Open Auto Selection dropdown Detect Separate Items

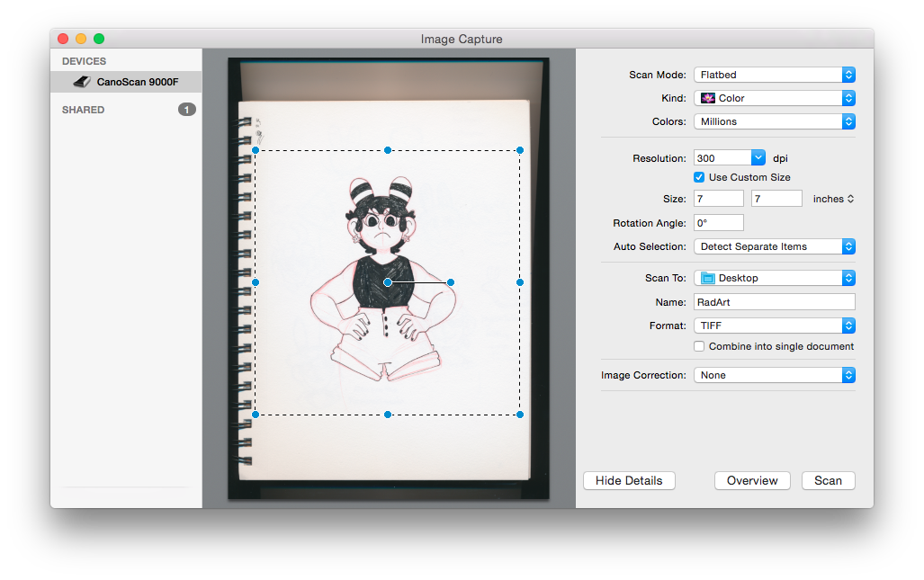click(775, 246)
